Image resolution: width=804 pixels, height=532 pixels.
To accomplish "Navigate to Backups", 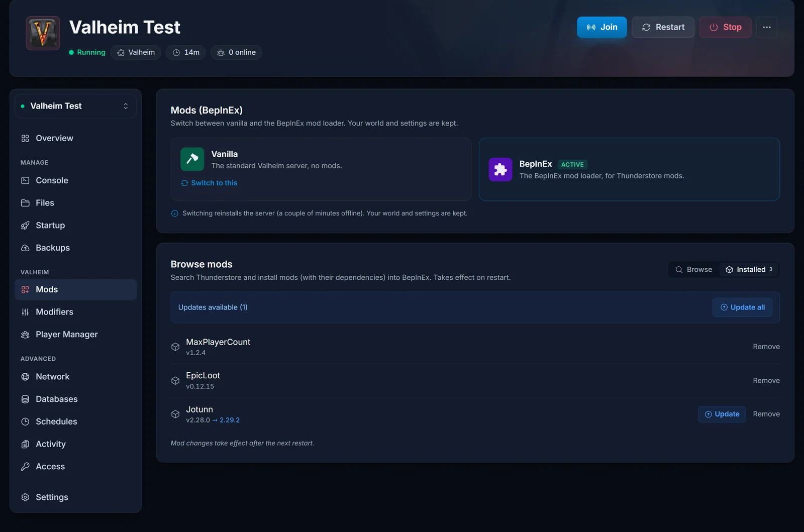I will pos(75,248).
